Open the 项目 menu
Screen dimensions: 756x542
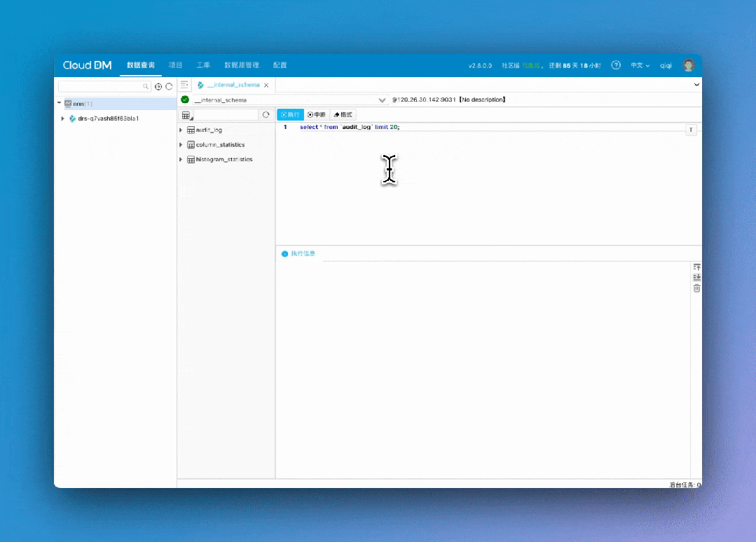(x=175, y=65)
